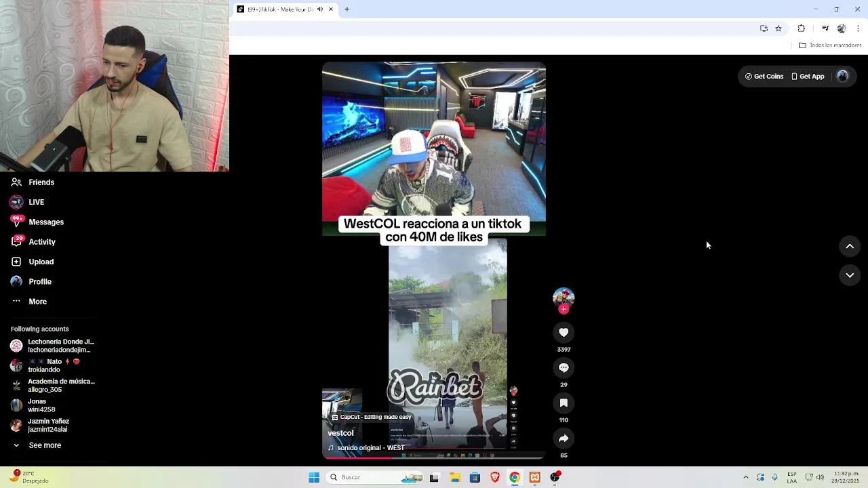
Task: Open Chrome three-dot menu
Action: (x=858, y=28)
